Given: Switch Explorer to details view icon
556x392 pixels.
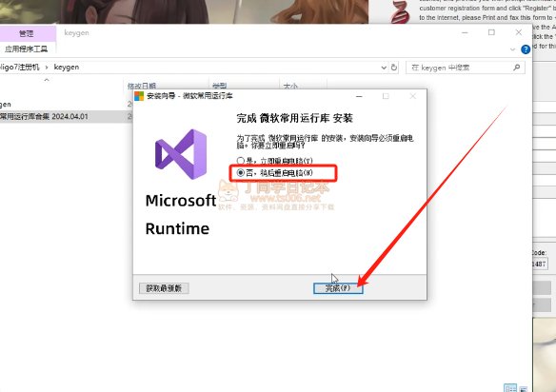Looking at the screenshot, I should pyautogui.click(x=510, y=388).
